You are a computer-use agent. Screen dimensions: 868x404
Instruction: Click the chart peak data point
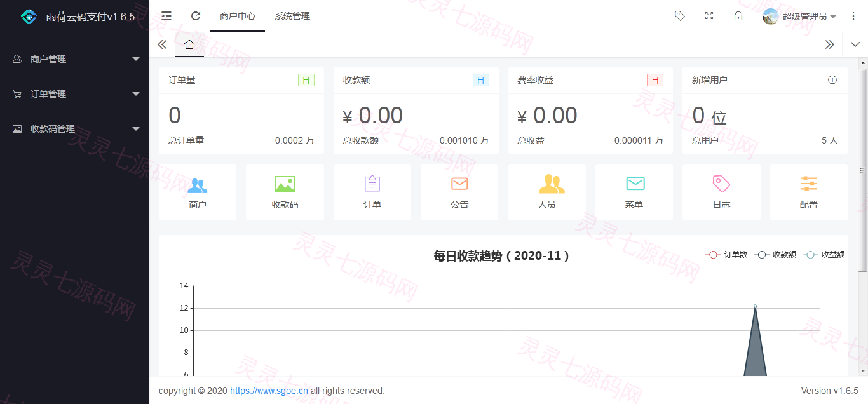click(x=755, y=306)
